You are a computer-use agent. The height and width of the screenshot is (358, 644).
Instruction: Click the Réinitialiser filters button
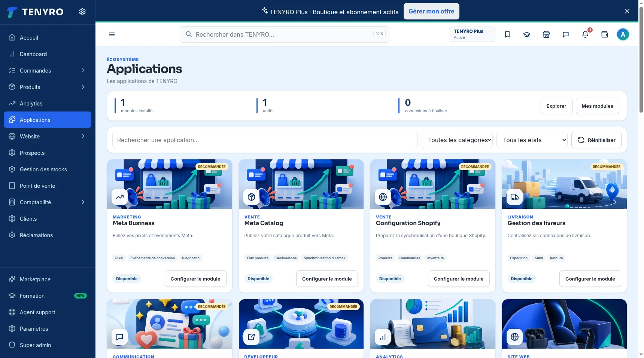point(596,140)
